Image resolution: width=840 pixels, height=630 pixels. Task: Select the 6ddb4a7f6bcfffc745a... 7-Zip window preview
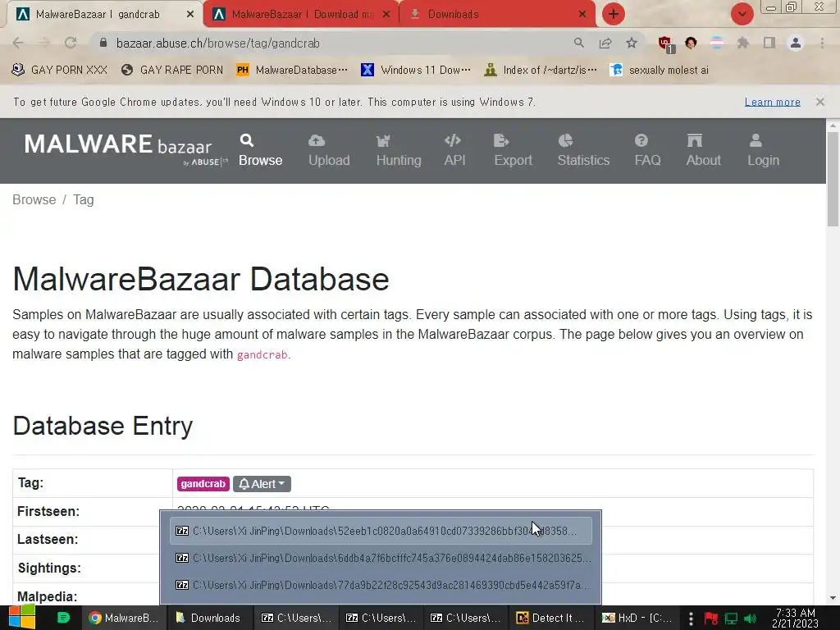(x=381, y=558)
